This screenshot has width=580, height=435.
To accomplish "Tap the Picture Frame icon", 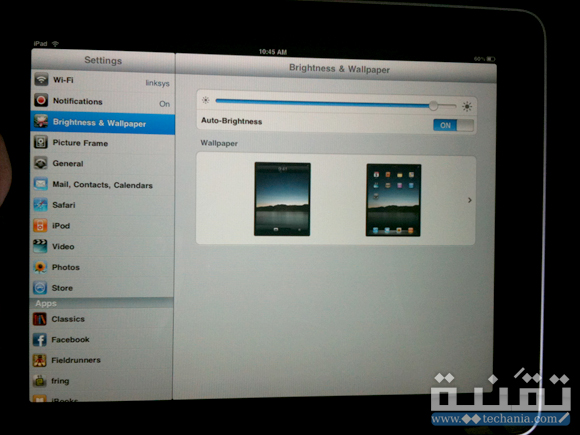I will pyautogui.click(x=41, y=142).
